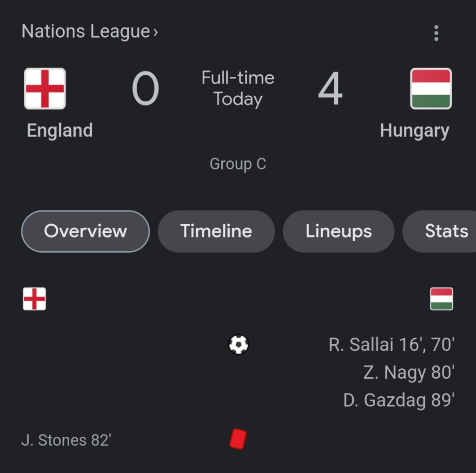
Task: Click the Full-time Today match status
Action: [238, 88]
